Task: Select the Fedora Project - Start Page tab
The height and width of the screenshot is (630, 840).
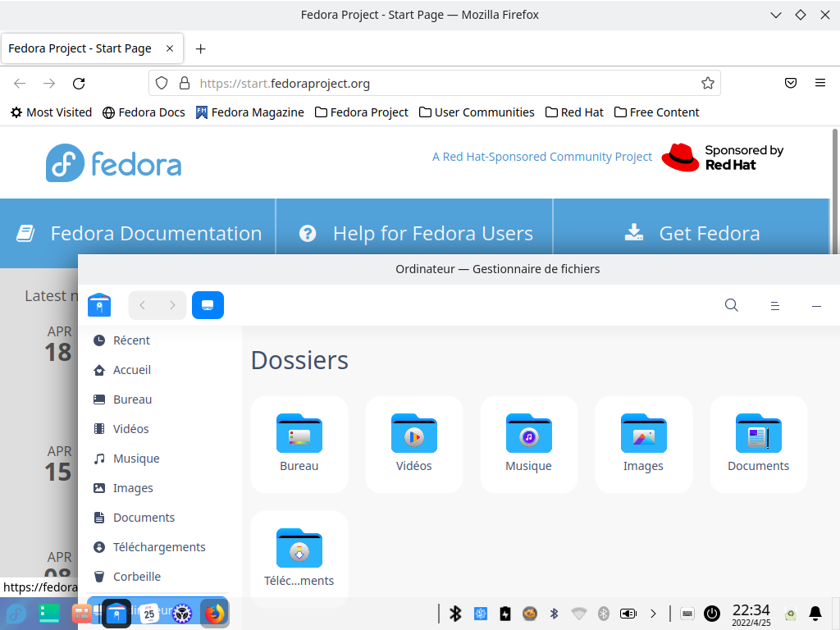Action: [93, 48]
